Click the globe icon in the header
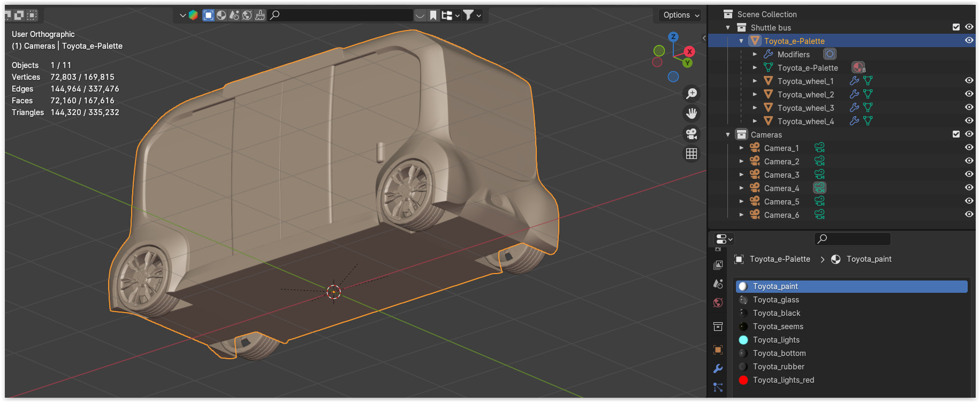This screenshot has height=402, width=980. coord(247,15)
